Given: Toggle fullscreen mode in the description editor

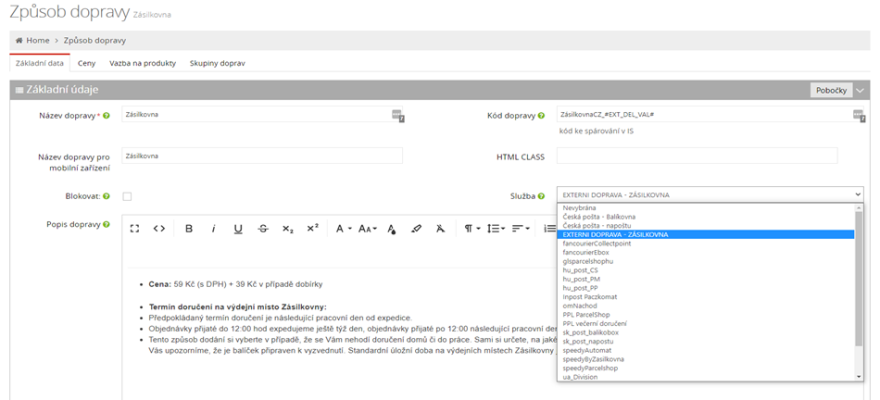Looking at the screenshot, I should point(134,228).
